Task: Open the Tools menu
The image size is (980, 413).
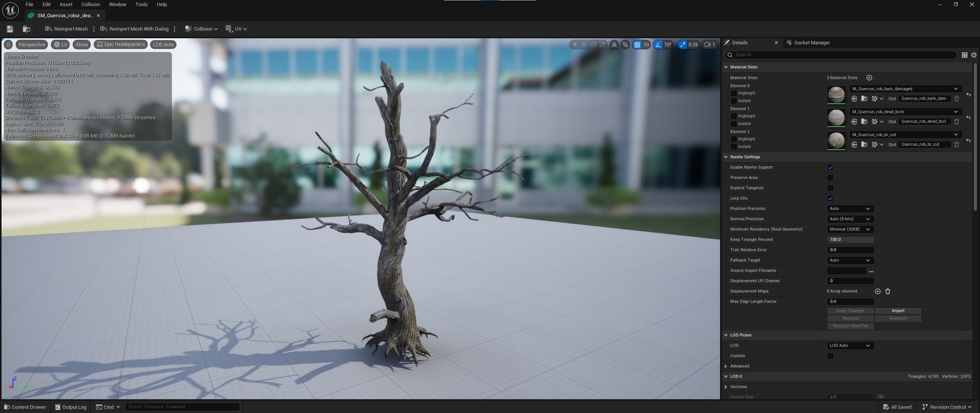Action: coord(141,5)
